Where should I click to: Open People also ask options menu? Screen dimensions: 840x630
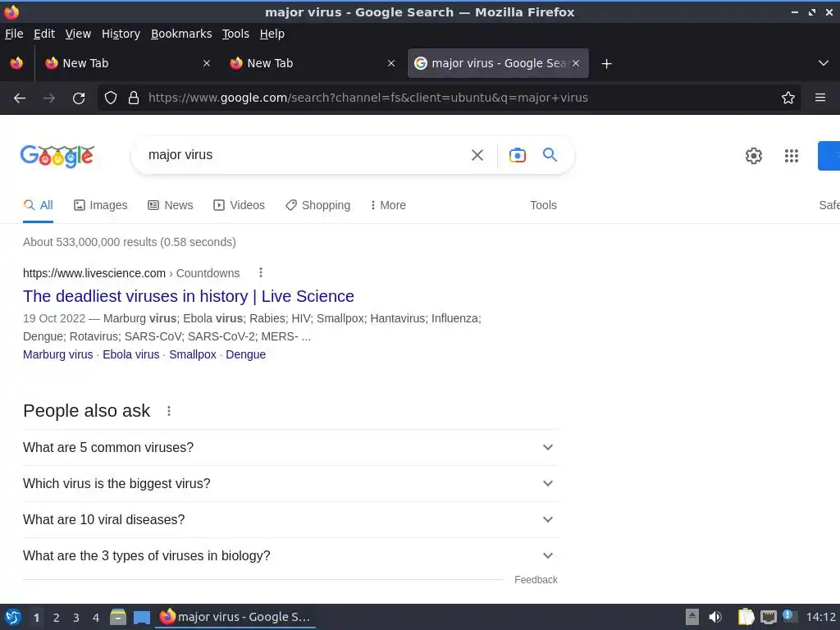pyautogui.click(x=169, y=411)
